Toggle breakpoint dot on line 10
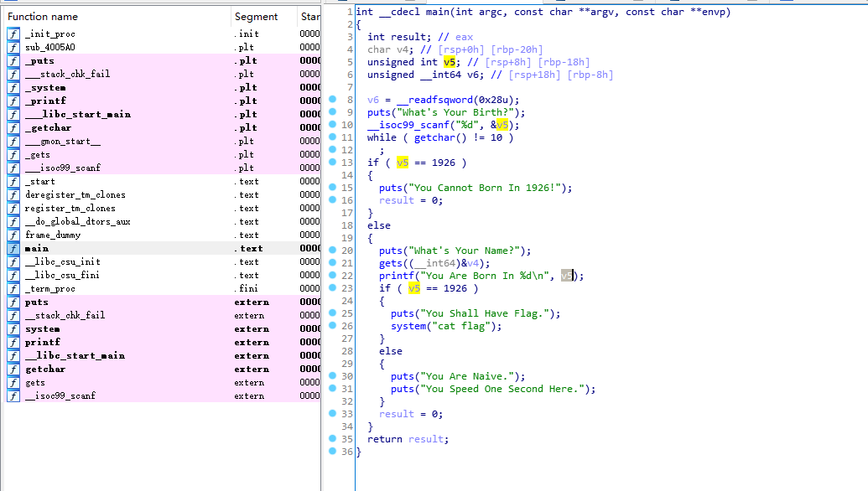The width and height of the screenshot is (868, 491). point(332,125)
